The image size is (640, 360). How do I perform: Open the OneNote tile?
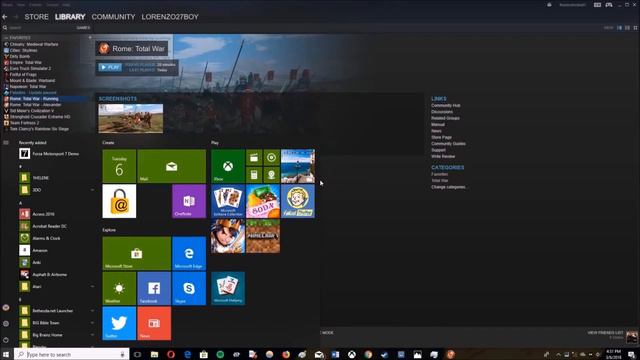189,201
